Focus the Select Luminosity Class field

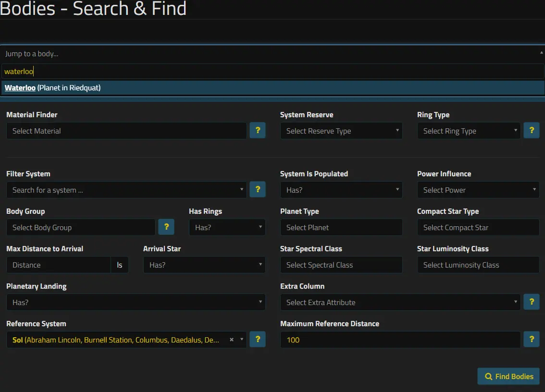point(478,265)
